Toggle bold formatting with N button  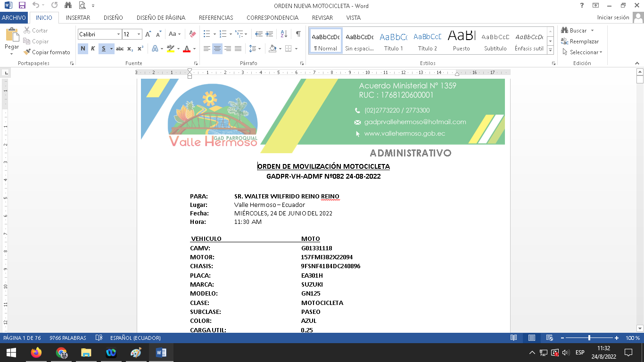click(83, 49)
